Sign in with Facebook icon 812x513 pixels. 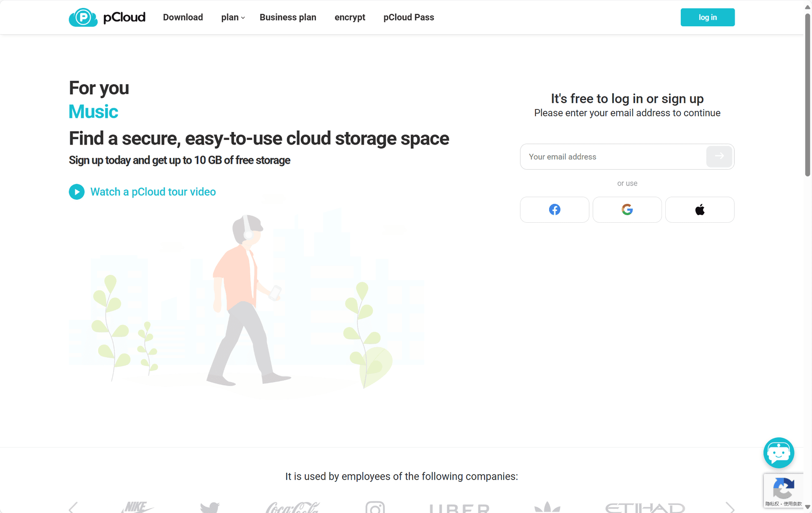pyautogui.click(x=554, y=209)
